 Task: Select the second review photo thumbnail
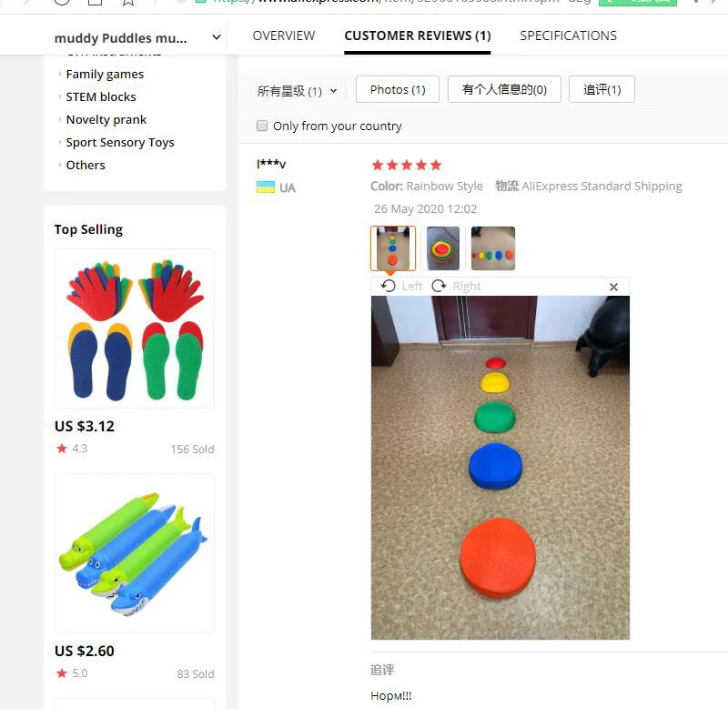coord(443,248)
